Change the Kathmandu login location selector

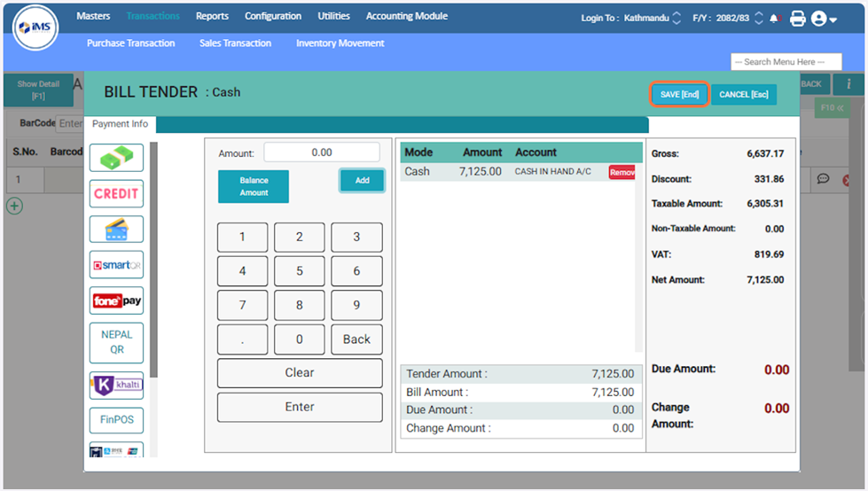pyautogui.click(x=677, y=18)
